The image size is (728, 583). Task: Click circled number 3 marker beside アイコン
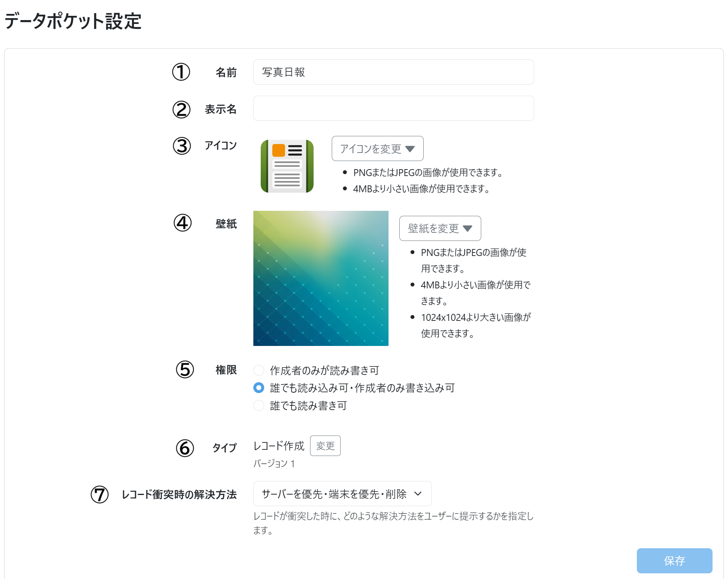pos(182,146)
